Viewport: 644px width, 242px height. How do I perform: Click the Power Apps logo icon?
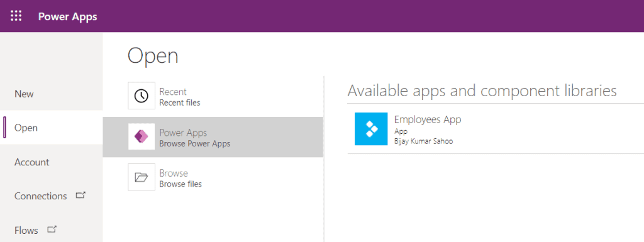point(142,136)
